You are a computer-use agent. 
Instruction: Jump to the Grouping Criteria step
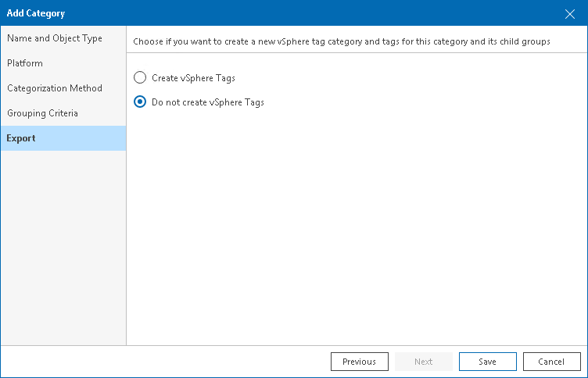[x=43, y=113]
